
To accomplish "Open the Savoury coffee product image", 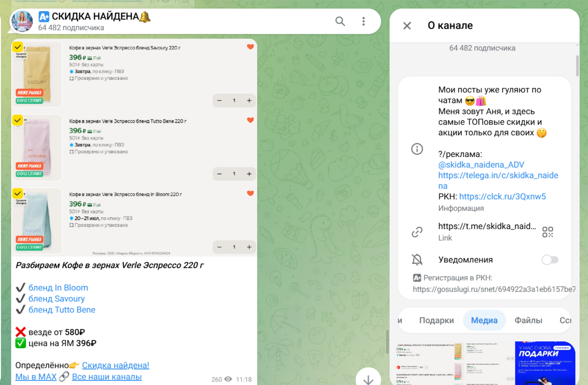I will (37, 74).
